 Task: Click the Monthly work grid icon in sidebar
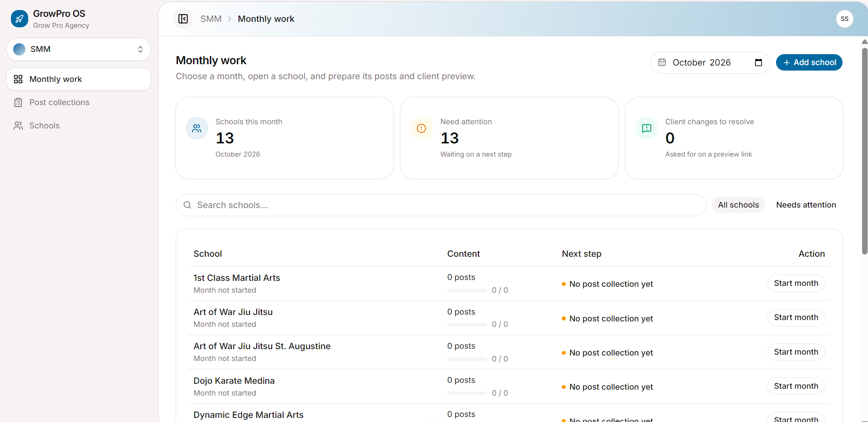(x=18, y=79)
